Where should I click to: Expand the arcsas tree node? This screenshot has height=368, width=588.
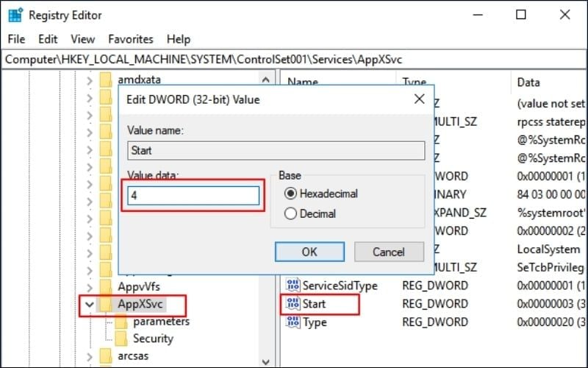point(90,357)
